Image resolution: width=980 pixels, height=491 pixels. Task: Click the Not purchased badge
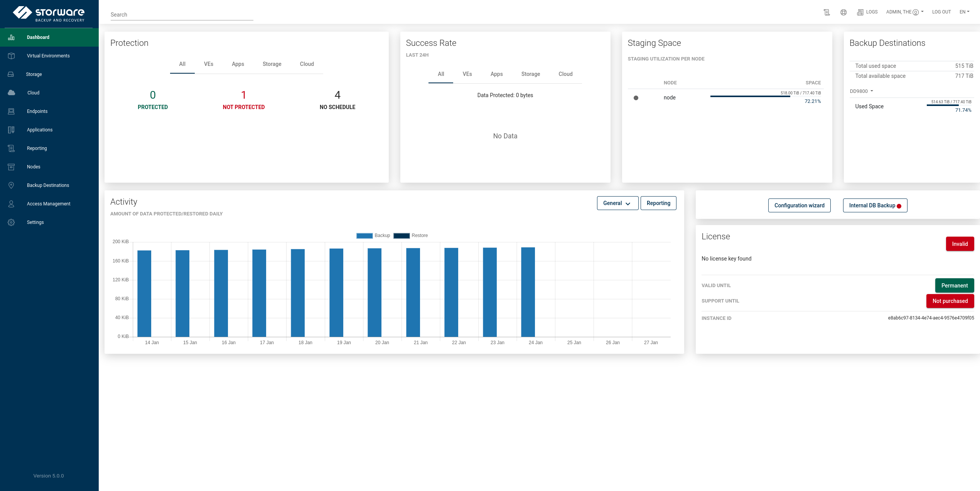(x=950, y=301)
